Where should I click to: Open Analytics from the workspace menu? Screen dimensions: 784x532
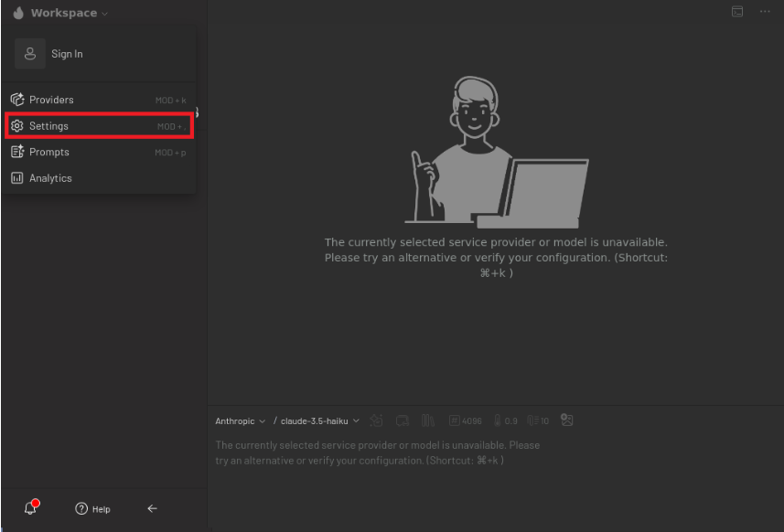click(50, 178)
